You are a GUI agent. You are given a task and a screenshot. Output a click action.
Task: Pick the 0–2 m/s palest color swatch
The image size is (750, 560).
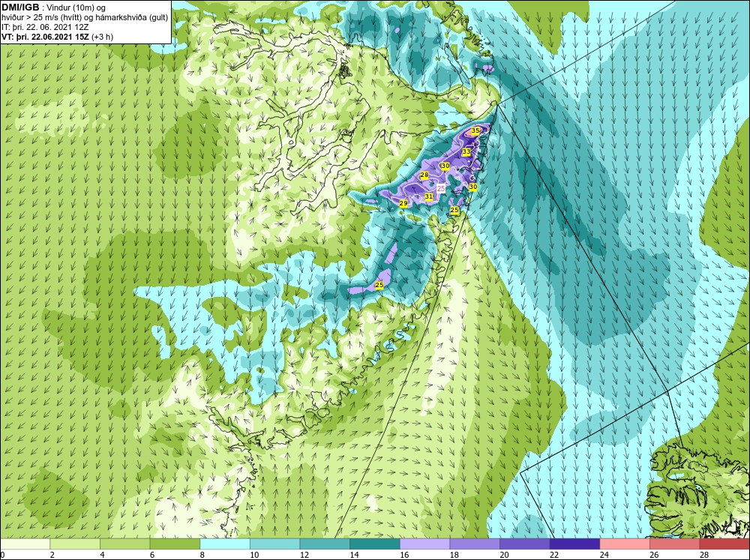(25, 544)
